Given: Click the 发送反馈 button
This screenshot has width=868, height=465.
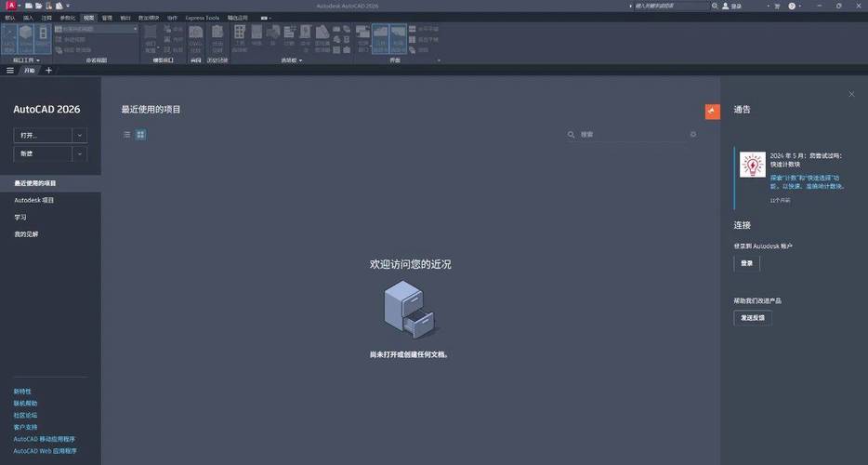Looking at the screenshot, I should 752,318.
